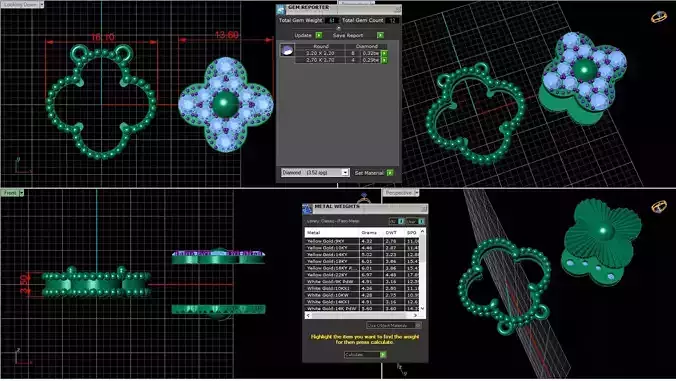The width and height of the screenshot is (676, 381).
Task: Toggle the All option in Metal Weights
Action: pyautogui.click(x=401, y=221)
